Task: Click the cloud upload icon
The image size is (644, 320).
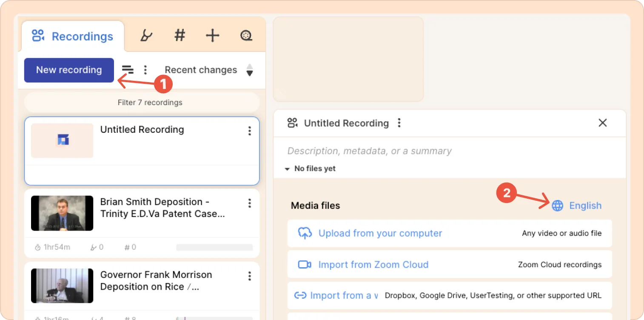Action: [305, 233]
